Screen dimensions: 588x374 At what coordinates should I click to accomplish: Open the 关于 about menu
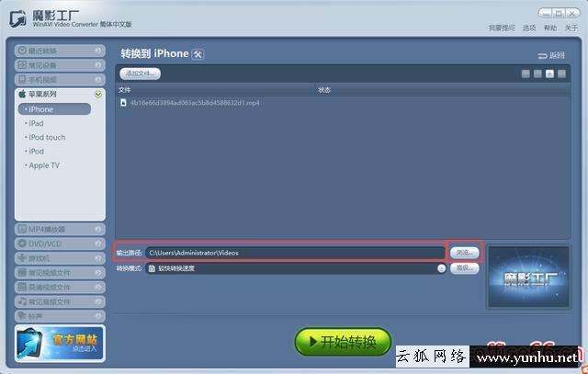(x=571, y=28)
